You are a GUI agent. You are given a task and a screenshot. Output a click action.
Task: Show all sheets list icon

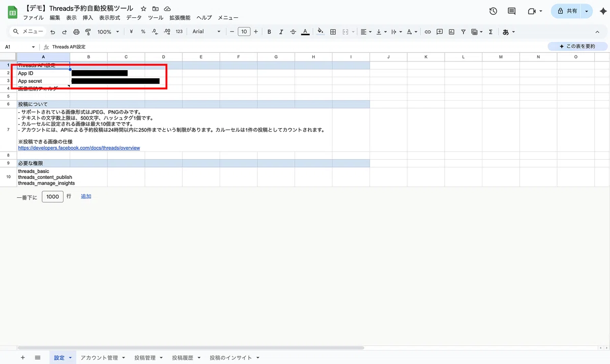[x=38, y=357]
